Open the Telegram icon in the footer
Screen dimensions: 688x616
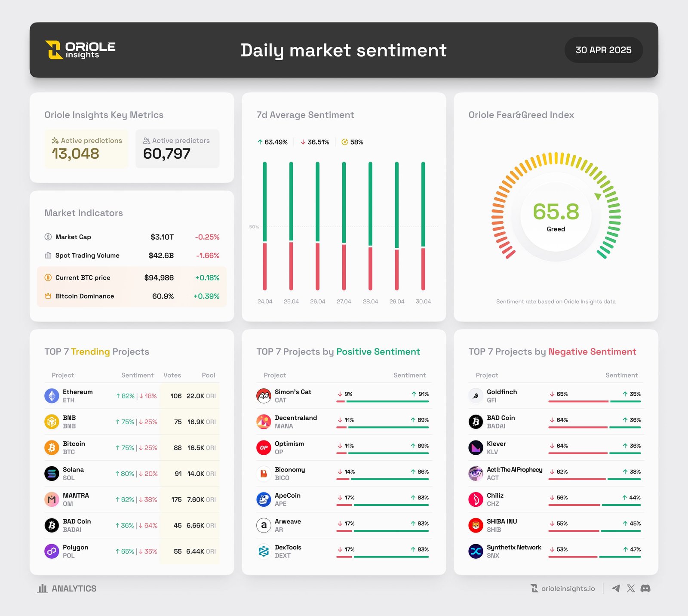click(616, 588)
